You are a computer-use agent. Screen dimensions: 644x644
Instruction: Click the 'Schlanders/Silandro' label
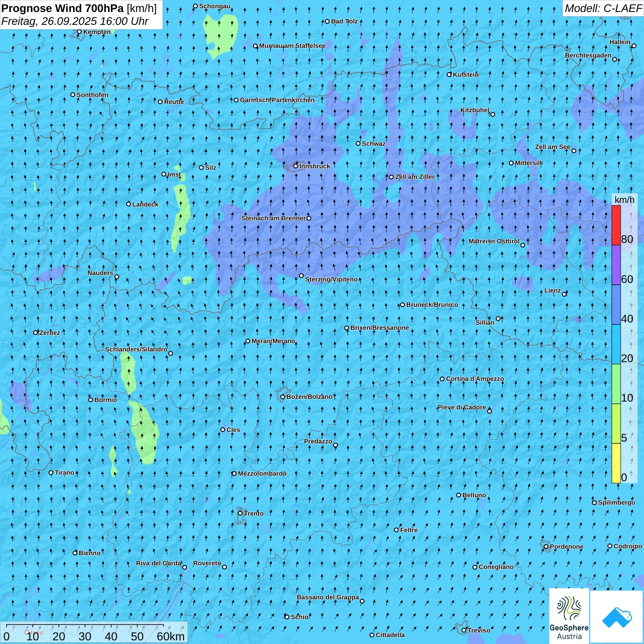click(x=136, y=349)
